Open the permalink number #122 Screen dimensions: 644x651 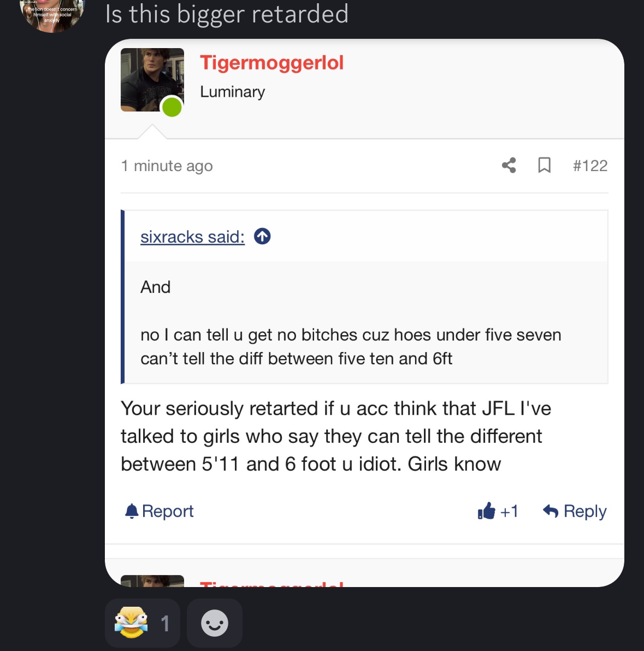(589, 166)
